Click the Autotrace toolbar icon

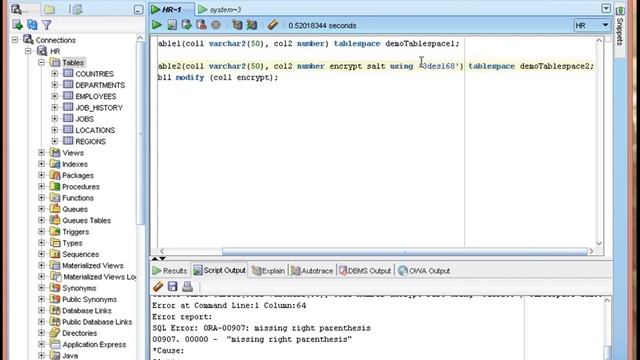(x=252, y=25)
